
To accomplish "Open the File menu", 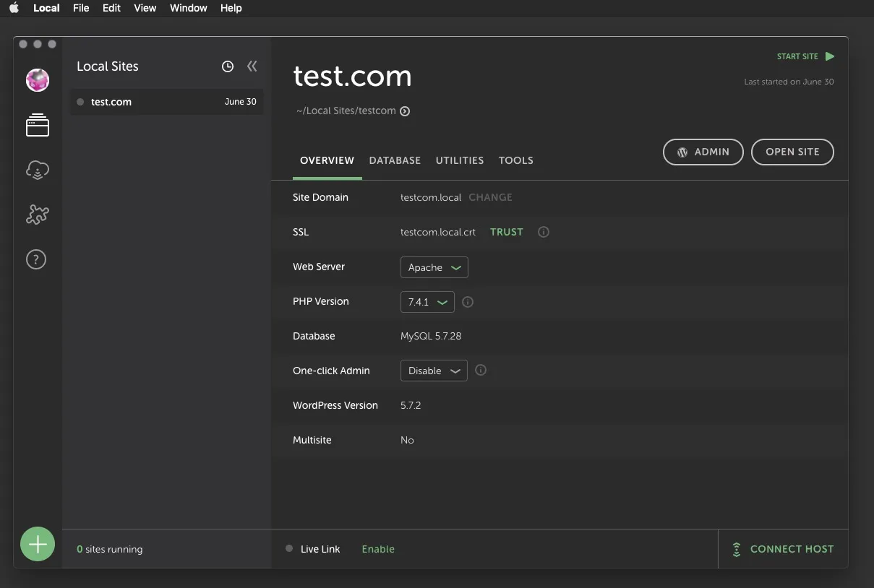I will click(x=81, y=8).
